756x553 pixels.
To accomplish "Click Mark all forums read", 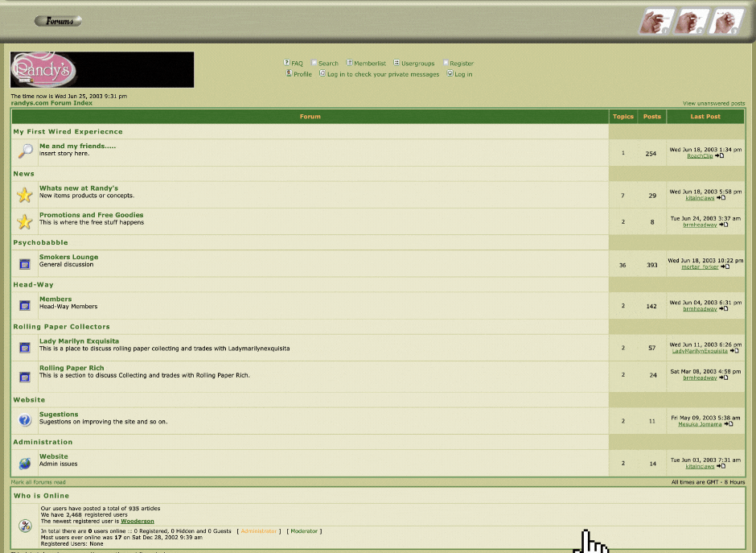I will (39, 482).
